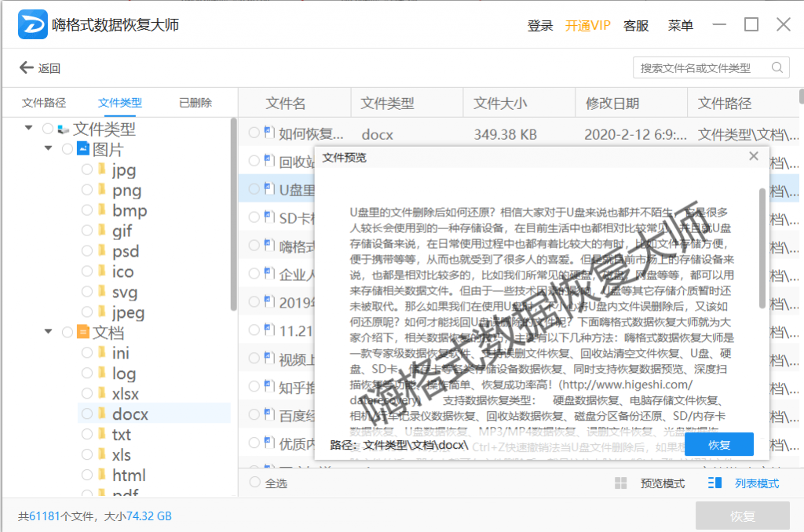Screen dimensions: 804x532
Task: Click the gif folder icon
Action: click(x=102, y=230)
